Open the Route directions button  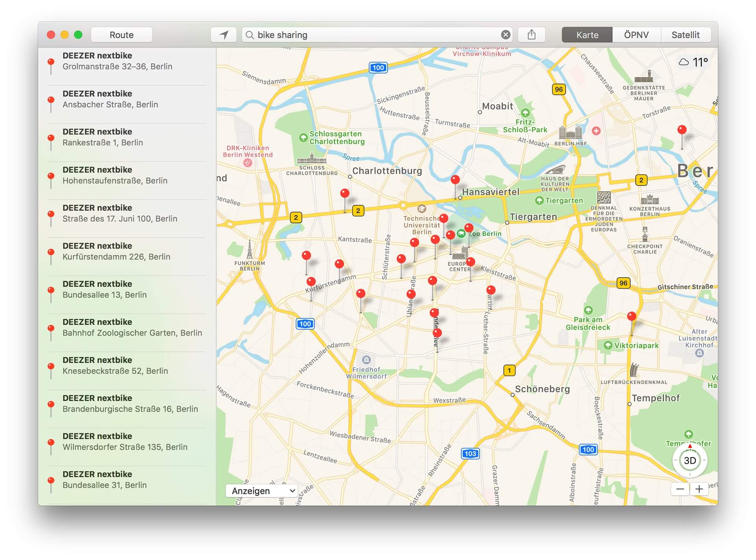click(121, 35)
